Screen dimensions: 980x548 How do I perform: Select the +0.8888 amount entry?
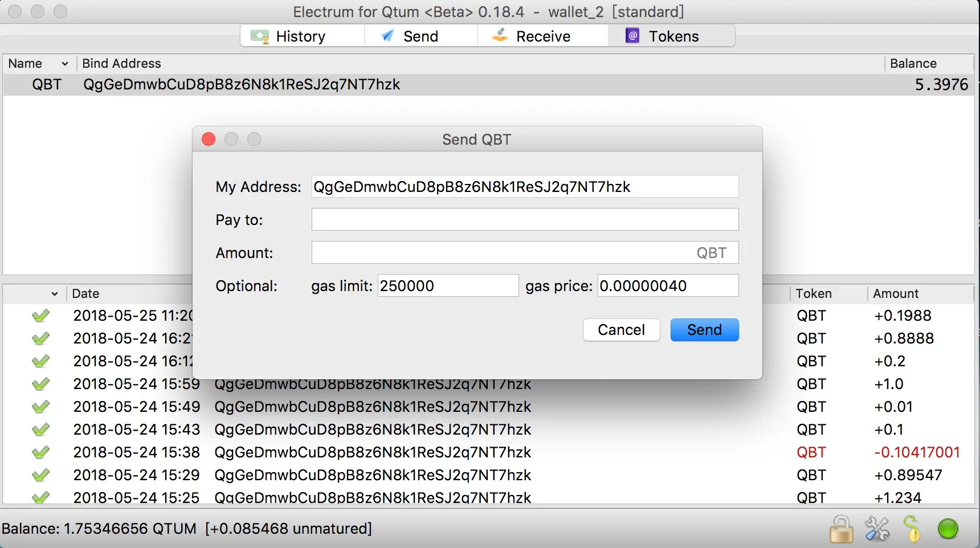904,338
